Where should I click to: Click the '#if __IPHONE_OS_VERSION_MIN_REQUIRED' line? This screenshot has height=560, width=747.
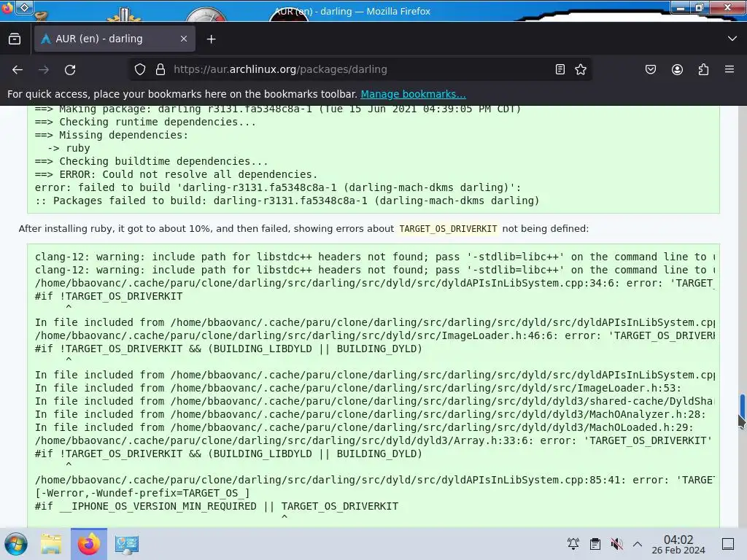(x=216, y=506)
